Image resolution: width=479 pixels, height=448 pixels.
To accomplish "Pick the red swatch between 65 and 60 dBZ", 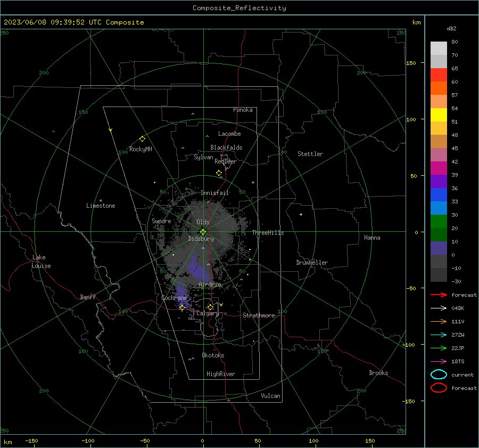I will pyautogui.click(x=439, y=75).
